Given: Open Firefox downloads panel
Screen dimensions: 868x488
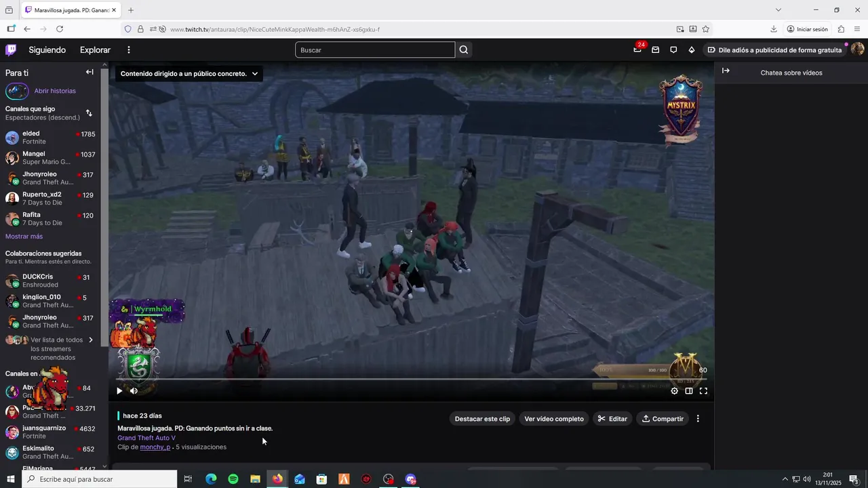Looking at the screenshot, I should pos(774,29).
